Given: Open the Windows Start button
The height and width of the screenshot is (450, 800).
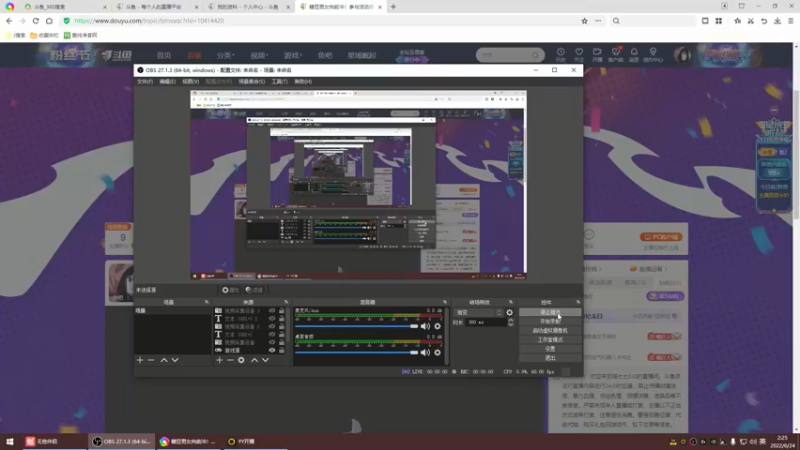Looking at the screenshot, I should 10,441.
